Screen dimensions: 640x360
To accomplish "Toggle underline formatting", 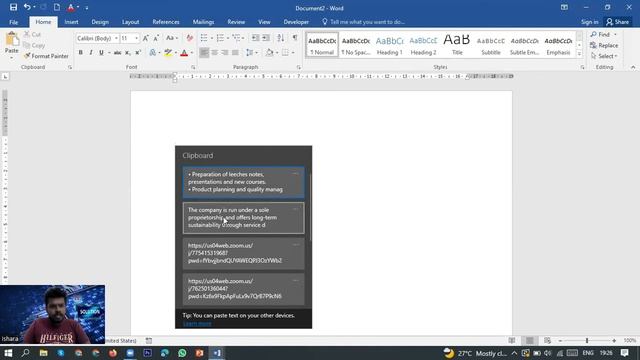I will coord(101,53).
